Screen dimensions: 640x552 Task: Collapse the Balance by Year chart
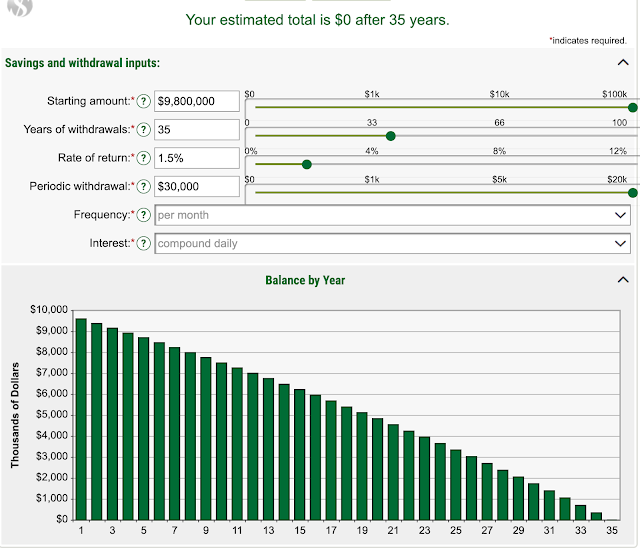point(623,280)
